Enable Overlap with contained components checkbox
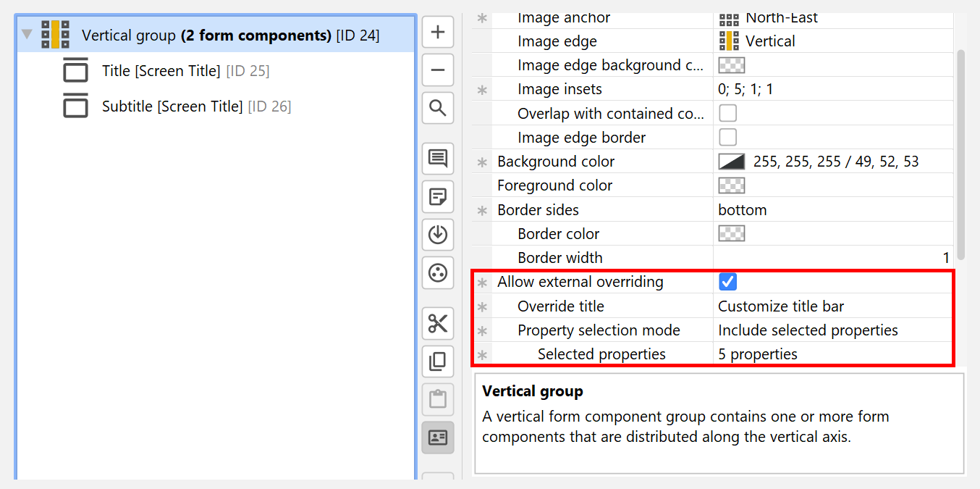This screenshot has height=489, width=980. 727,113
